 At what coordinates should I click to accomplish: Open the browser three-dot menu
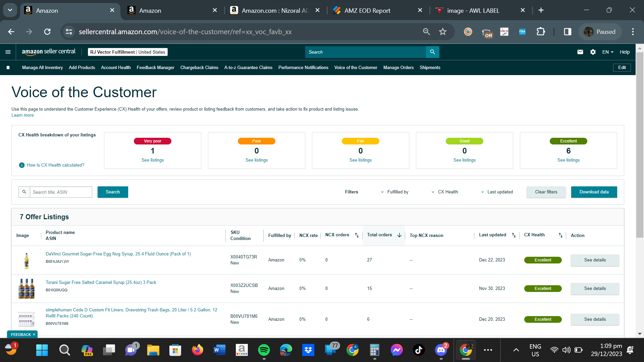point(633,32)
